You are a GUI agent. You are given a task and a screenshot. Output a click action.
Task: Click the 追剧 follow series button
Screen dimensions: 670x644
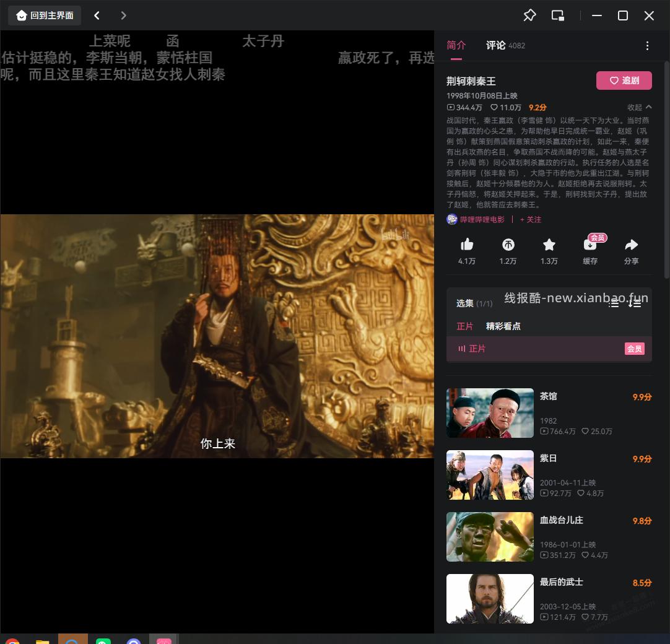tap(624, 80)
